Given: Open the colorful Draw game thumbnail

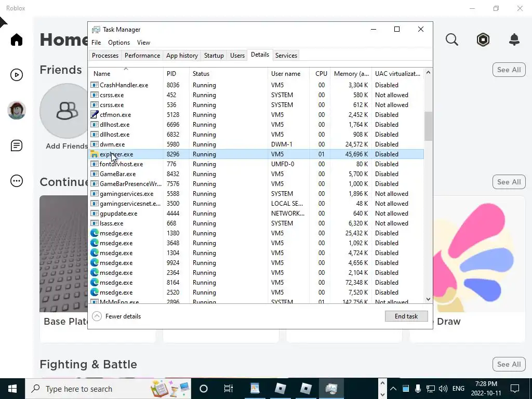Looking at the screenshot, I should click(479, 254).
